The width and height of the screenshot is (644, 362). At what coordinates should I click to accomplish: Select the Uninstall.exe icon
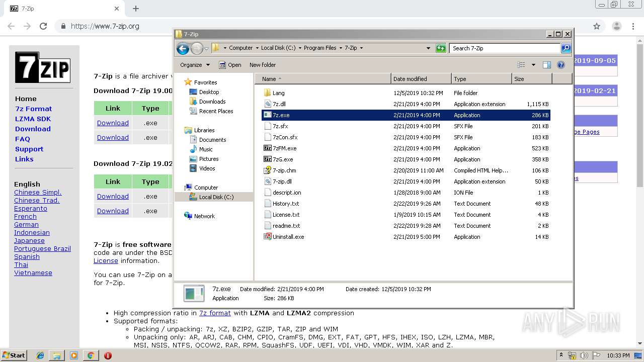click(x=267, y=237)
